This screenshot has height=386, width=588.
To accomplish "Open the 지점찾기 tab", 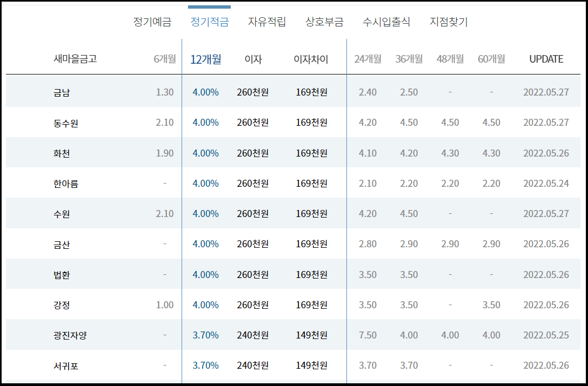I will (x=449, y=22).
